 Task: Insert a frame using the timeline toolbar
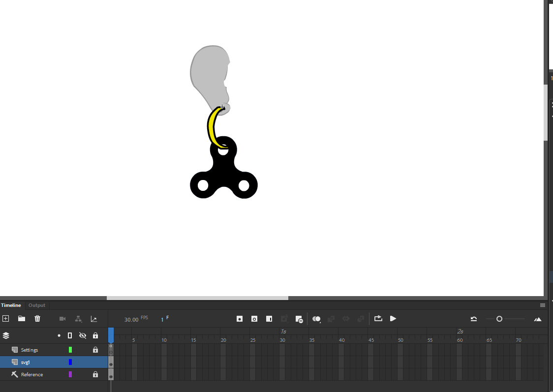[269, 319]
